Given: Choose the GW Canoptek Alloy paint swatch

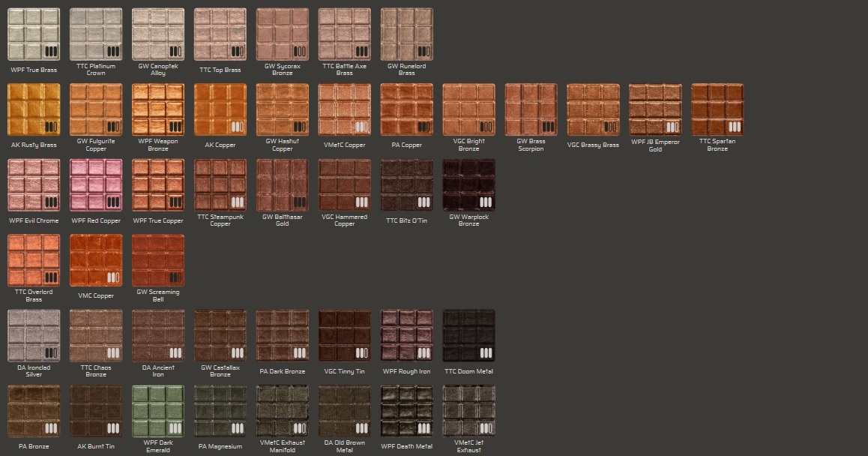Looking at the screenshot, I should coord(157,34).
